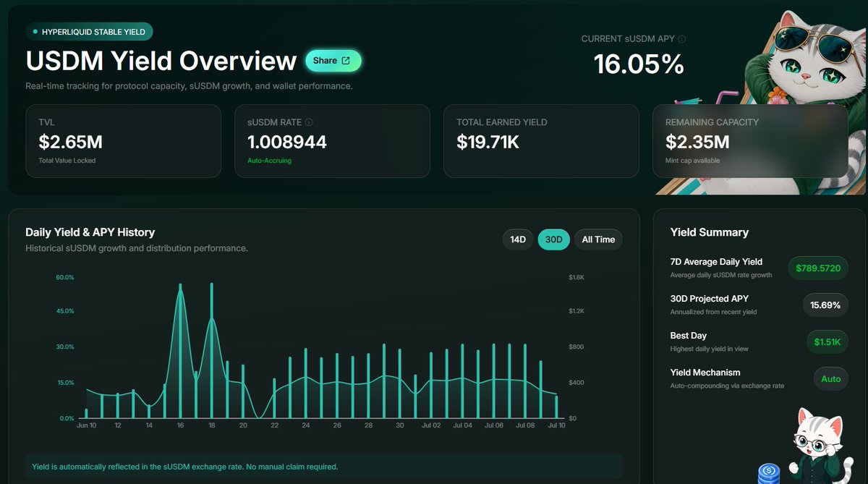Click the USDM Yield Overview heading

pos(161,61)
